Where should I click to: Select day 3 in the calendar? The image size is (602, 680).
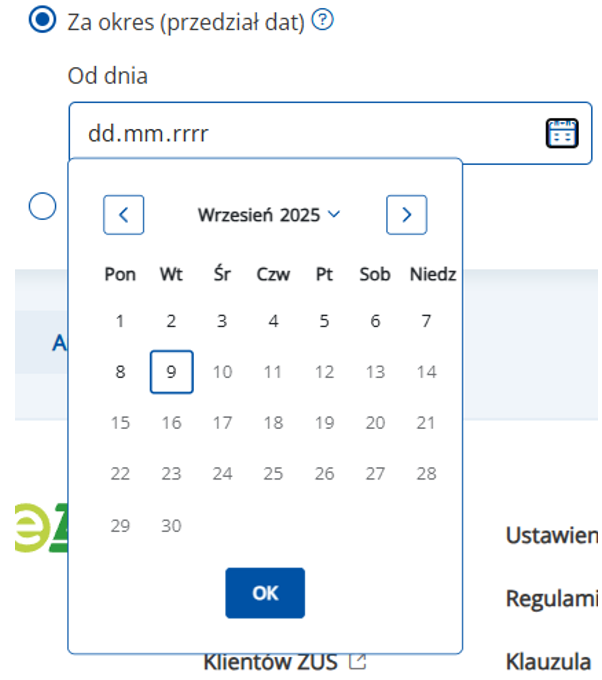pyautogui.click(x=222, y=321)
